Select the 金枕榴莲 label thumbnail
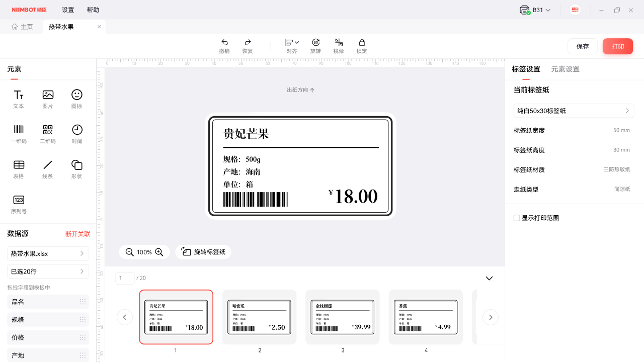This screenshot has height=362, width=644. (x=343, y=317)
